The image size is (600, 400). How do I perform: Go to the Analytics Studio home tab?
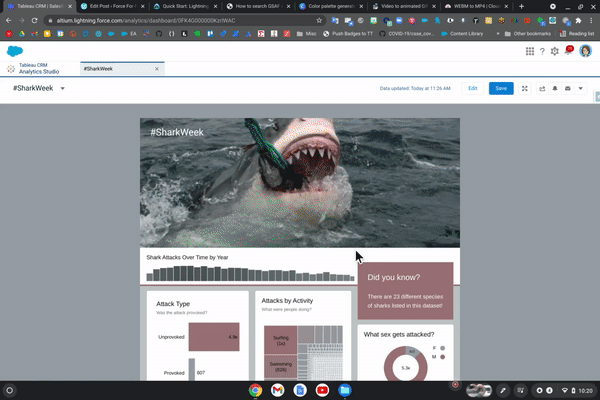click(x=40, y=69)
